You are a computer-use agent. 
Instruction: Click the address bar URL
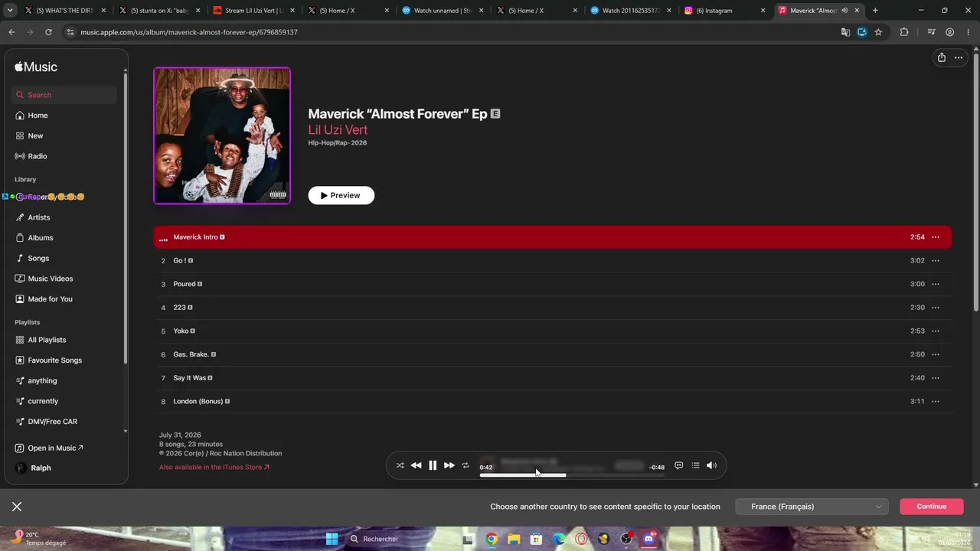pyautogui.click(x=189, y=32)
